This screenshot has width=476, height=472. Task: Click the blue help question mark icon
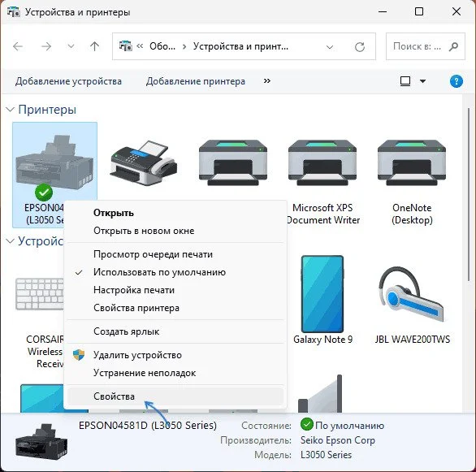pyautogui.click(x=456, y=81)
